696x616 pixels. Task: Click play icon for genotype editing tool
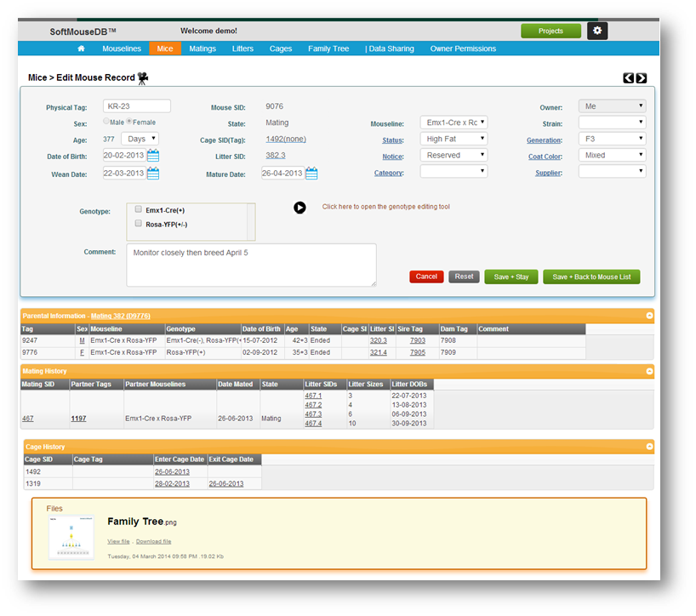(300, 207)
